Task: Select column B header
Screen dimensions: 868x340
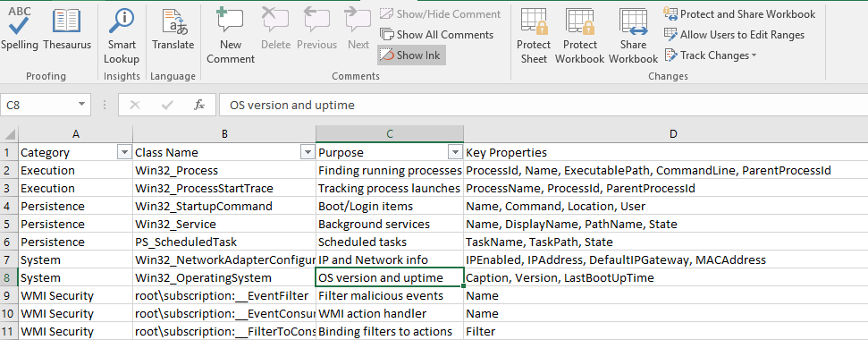Action: (224, 134)
